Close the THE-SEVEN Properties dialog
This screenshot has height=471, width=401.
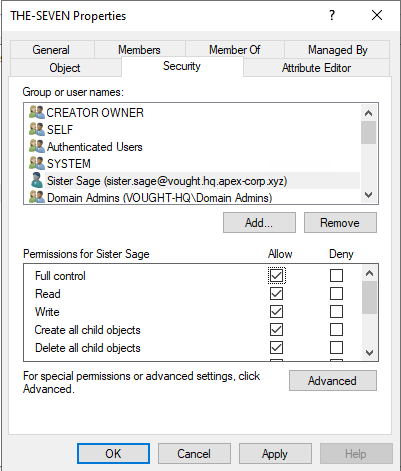[377, 15]
